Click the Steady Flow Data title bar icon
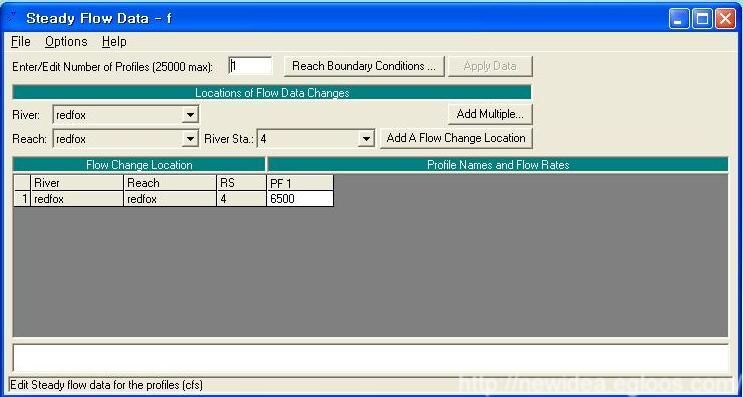743x397 pixels. (13, 18)
